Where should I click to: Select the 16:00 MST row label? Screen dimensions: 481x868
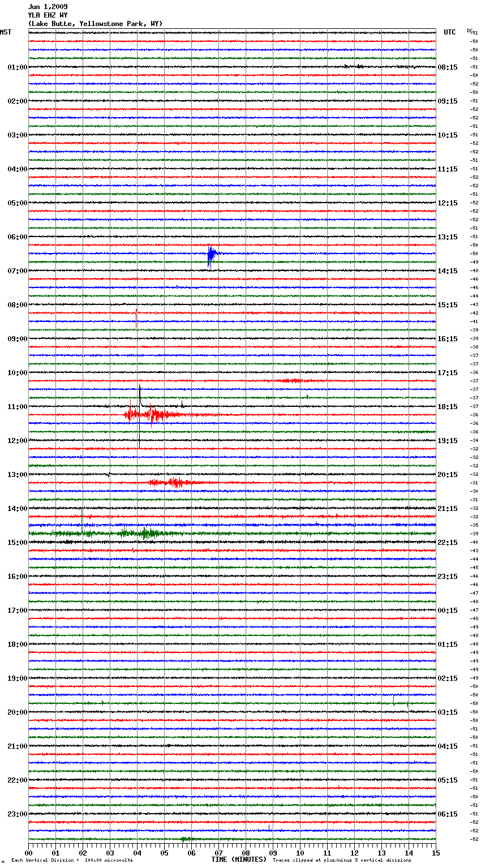[x=18, y=577]
